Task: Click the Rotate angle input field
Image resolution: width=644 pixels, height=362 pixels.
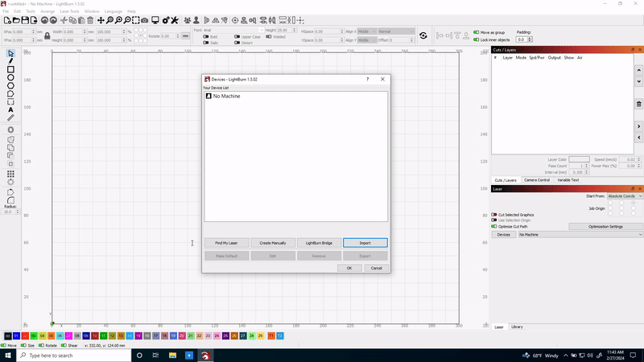Action: [x=171, y=36]
